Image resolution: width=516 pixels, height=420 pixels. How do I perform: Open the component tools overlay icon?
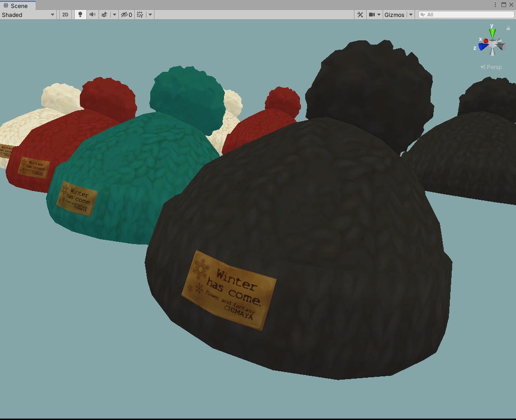click(x=360, y=15)
